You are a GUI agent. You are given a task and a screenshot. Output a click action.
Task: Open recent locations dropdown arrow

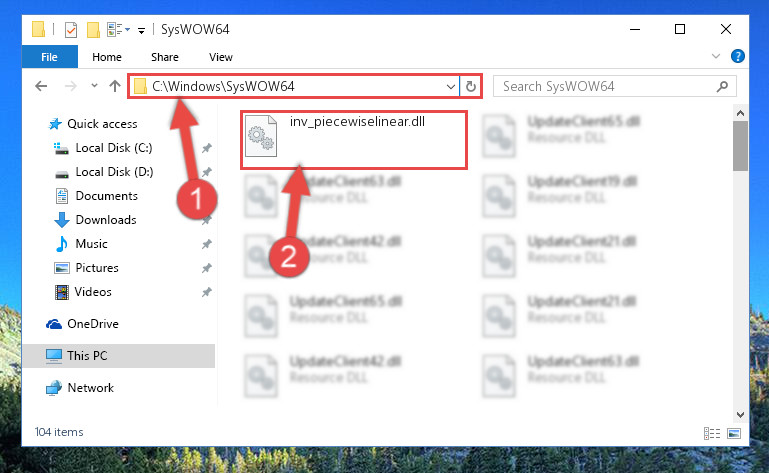pyautogui.click(x=94, y=86)
